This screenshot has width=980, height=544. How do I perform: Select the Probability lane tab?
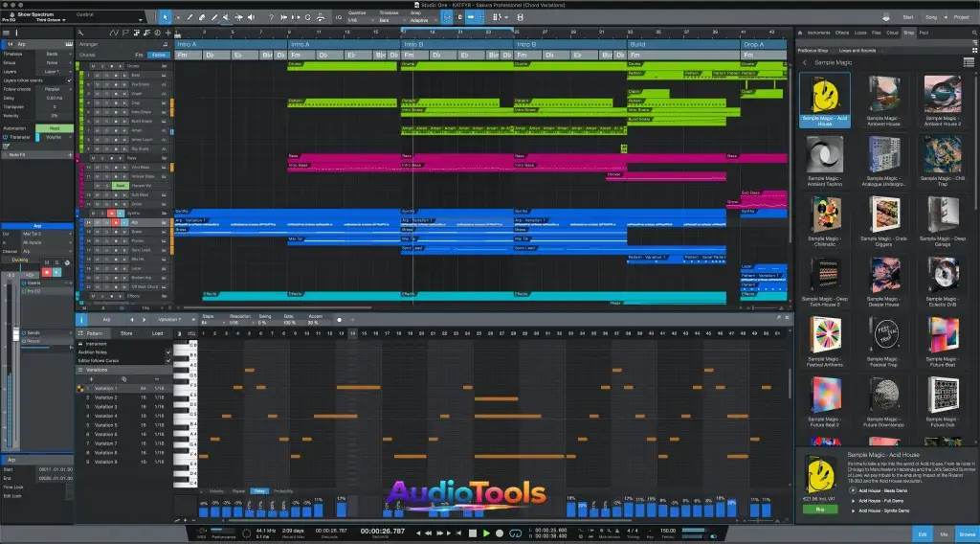[x=283, y=491]
